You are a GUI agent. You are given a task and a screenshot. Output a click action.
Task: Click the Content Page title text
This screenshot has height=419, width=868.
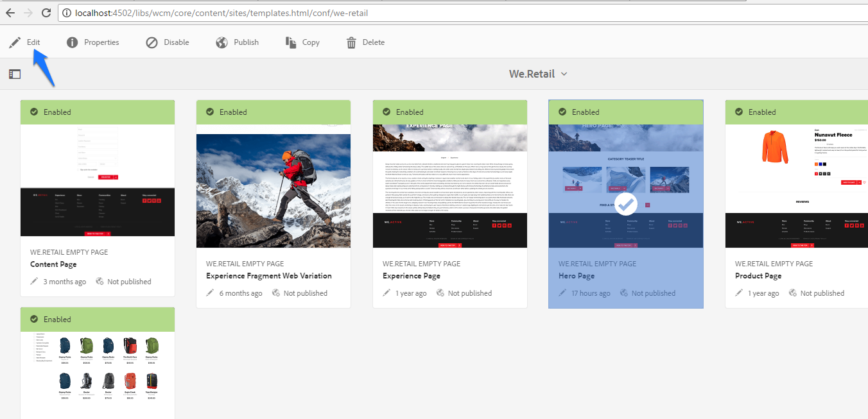53,264
